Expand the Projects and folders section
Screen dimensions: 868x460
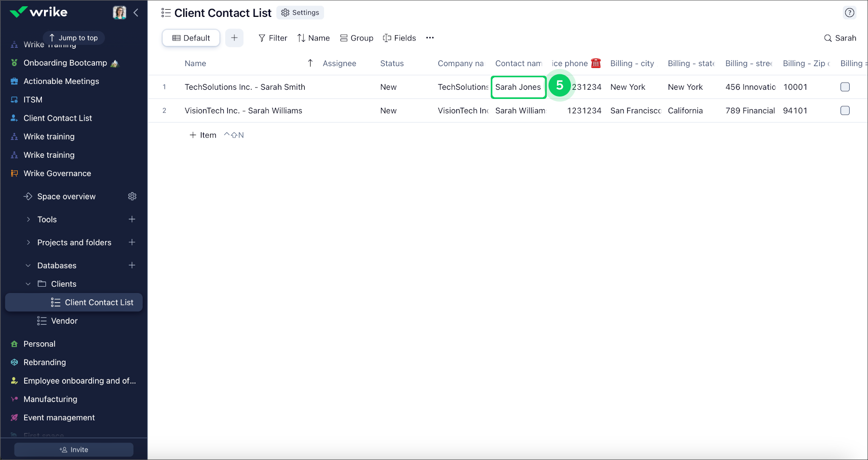(x=28, y=242)
